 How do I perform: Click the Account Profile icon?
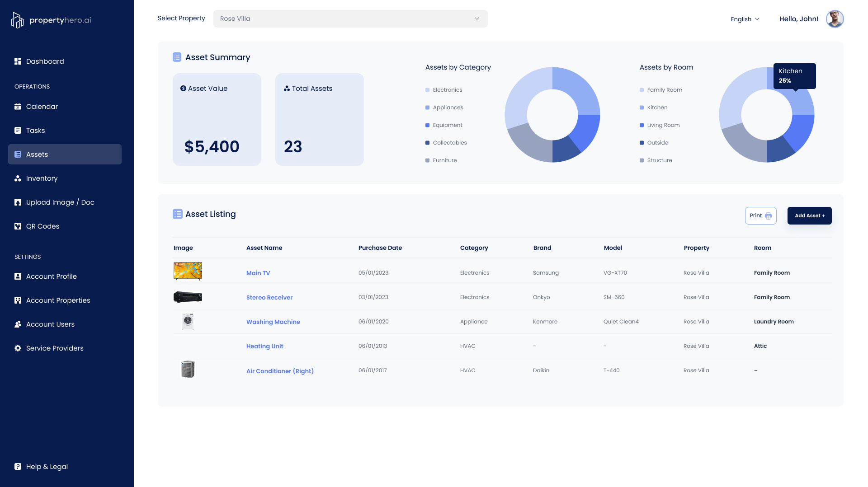[18, 276]
